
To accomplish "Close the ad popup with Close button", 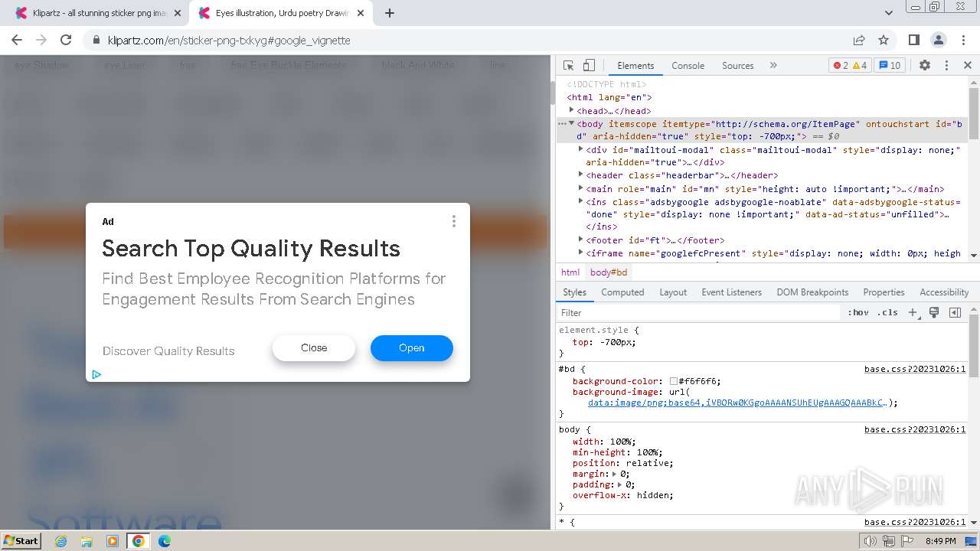I will tap(314, 348).
